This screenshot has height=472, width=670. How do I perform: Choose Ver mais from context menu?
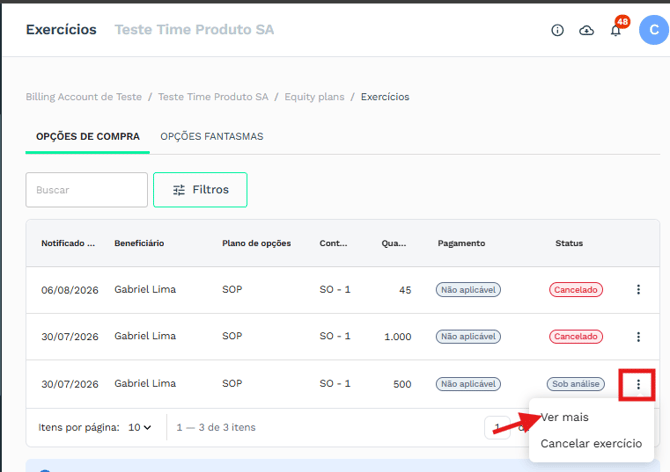pos(564,417)
